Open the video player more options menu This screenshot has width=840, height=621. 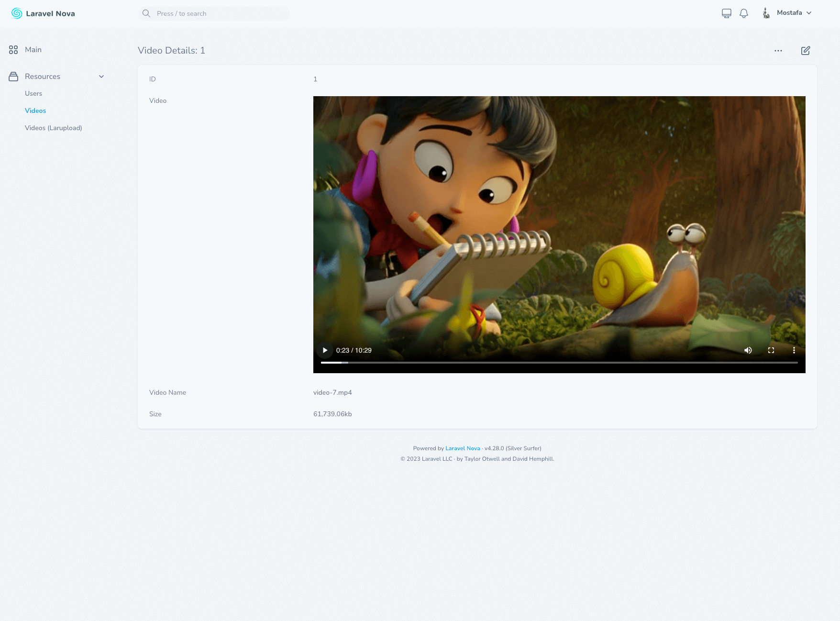pyautogui.click(x=794, y=350)
